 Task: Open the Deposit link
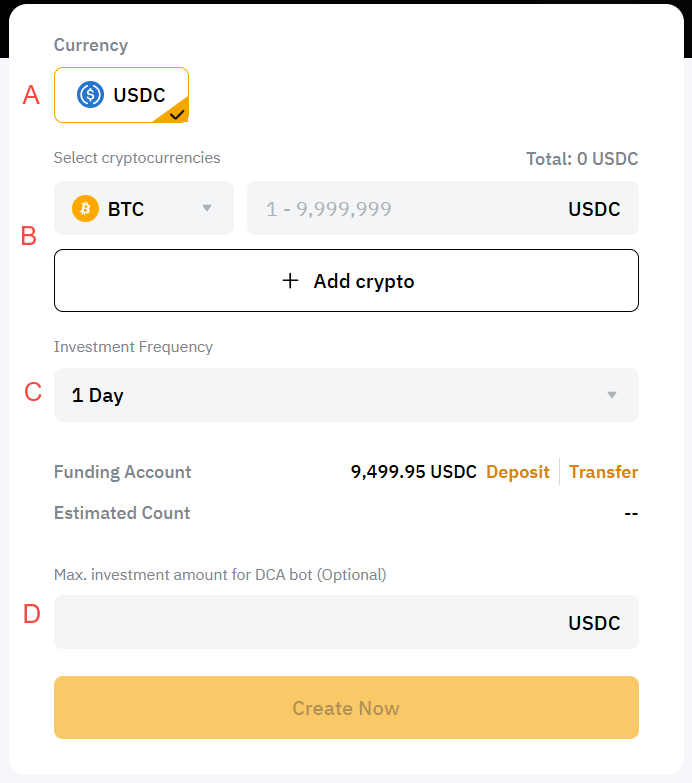517,472
